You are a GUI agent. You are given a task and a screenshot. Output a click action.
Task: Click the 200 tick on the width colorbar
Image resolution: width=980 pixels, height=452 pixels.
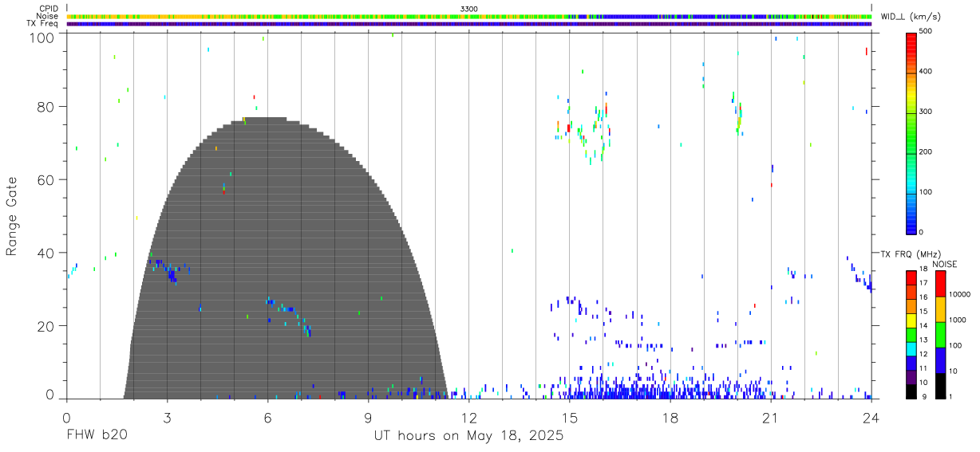tap(926, 151)
